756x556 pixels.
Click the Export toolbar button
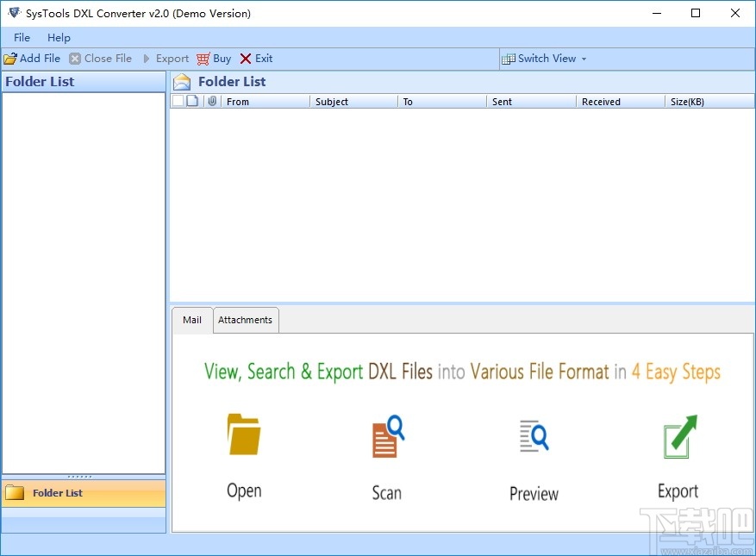point(166,59)
